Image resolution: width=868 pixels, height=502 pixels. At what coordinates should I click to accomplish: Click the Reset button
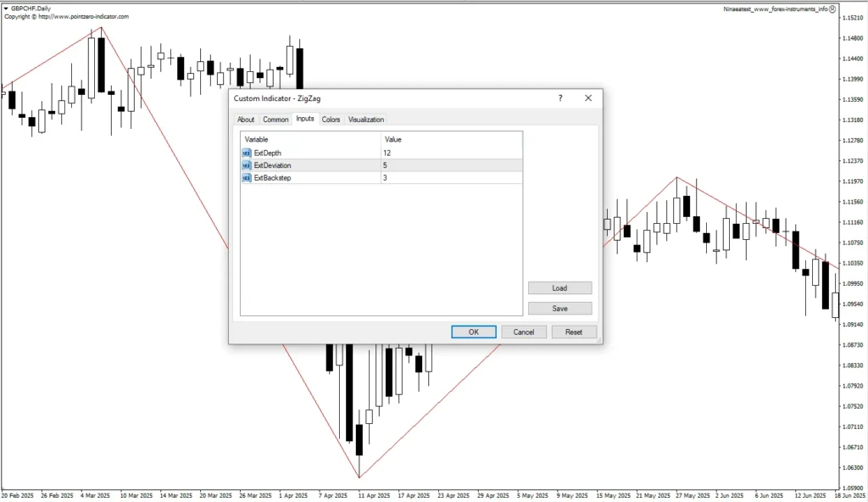tap(574, 332)
